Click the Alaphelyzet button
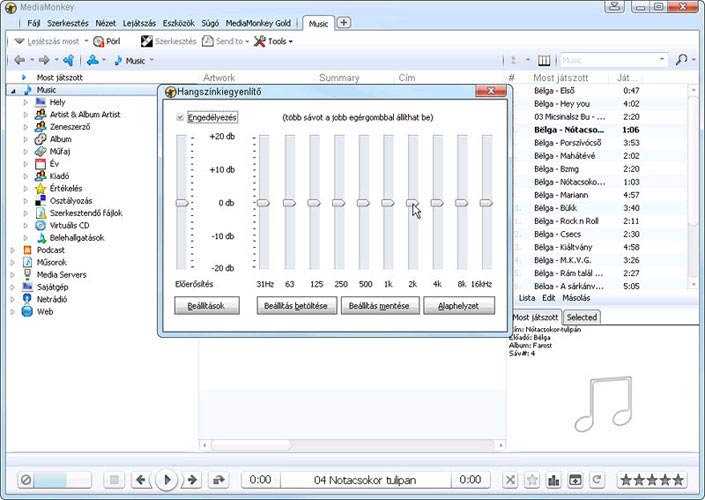Image resolution: width=705 pixels, height=500 pixels. coord(458,306)
